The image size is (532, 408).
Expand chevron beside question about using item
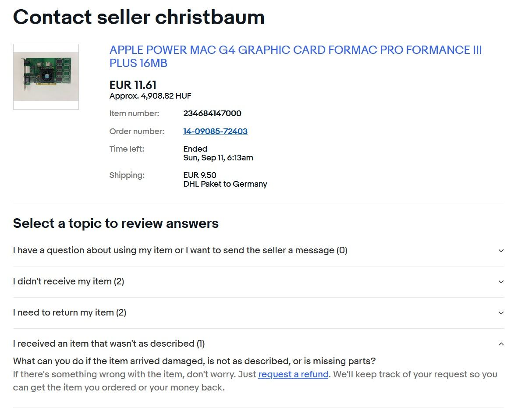[501, 251]
